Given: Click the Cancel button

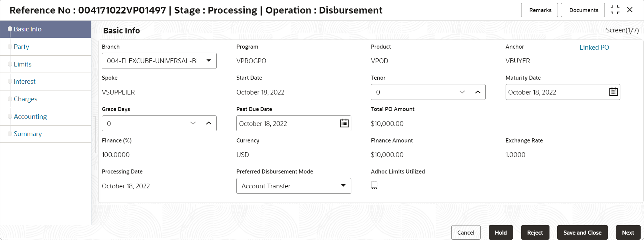Looking at the screenshot, I should point(466,233).
